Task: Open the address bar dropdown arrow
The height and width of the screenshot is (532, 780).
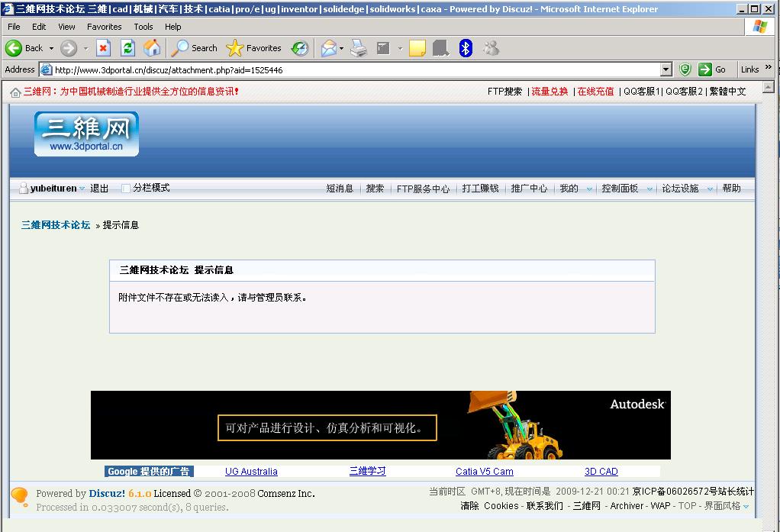Action: point(666,69)
